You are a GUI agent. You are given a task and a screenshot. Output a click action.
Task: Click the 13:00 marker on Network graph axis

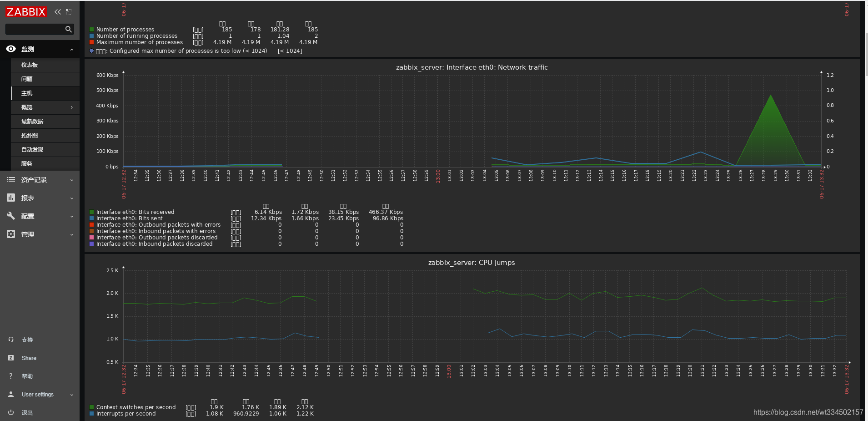tap(438, 176)
